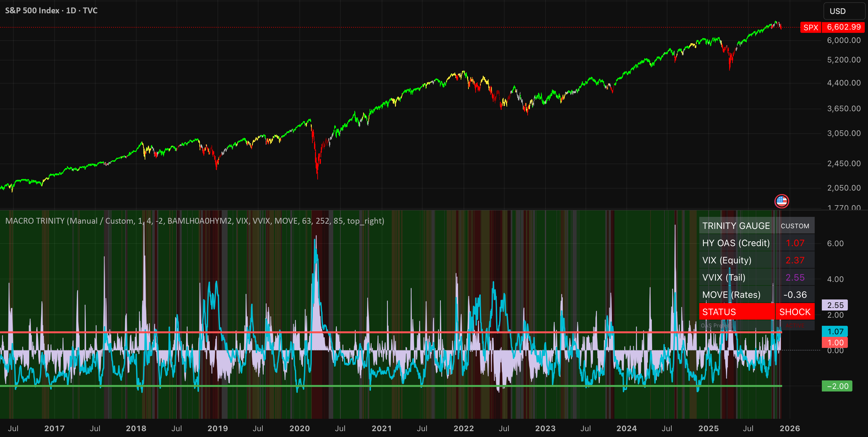Screen dimensions: 868x437
Task: Click the 2.55 lavender axis label
Action: pyautogui.click(x=835, y=305)
